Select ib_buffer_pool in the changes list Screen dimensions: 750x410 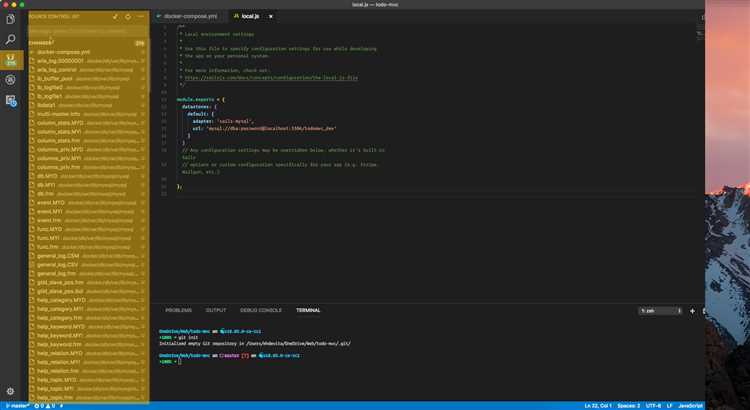pyautogui.click(x=88, y=78)
